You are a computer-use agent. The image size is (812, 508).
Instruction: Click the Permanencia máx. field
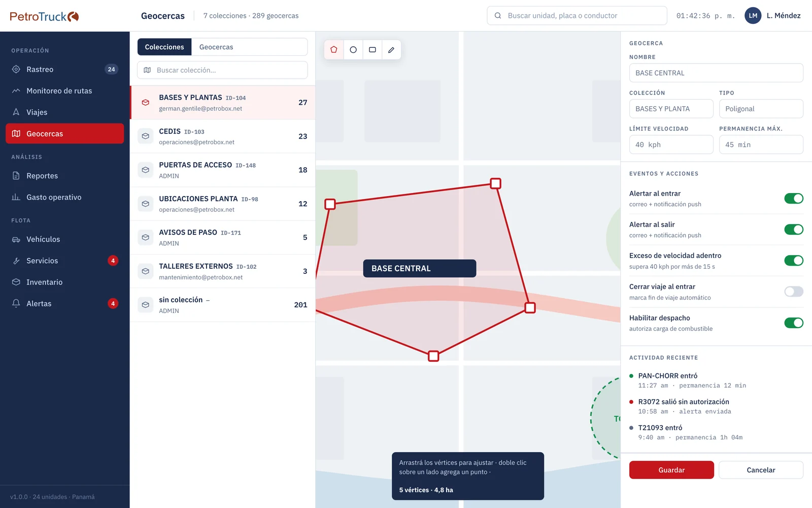pos(761,145)
